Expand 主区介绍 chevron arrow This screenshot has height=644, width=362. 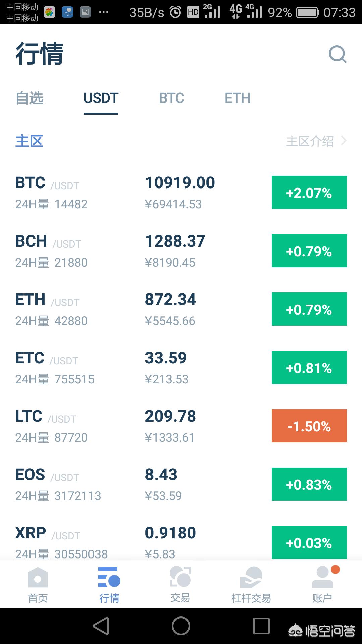point(344,141)
